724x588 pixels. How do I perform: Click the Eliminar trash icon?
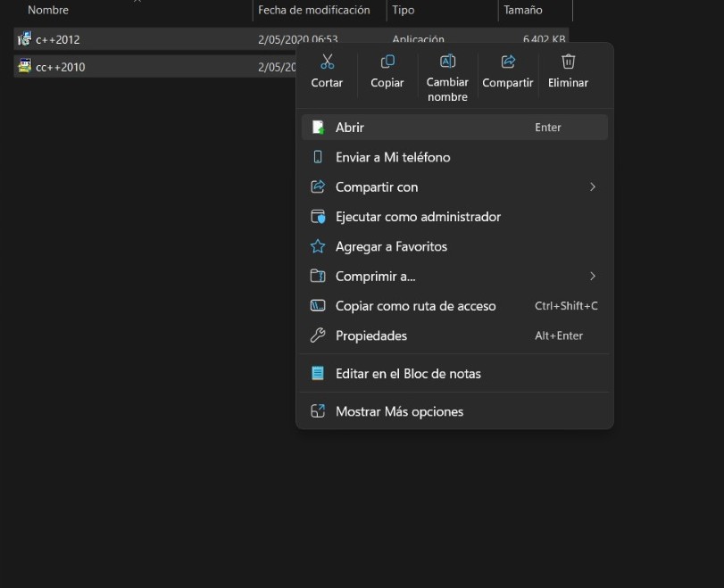pos(568,62)
